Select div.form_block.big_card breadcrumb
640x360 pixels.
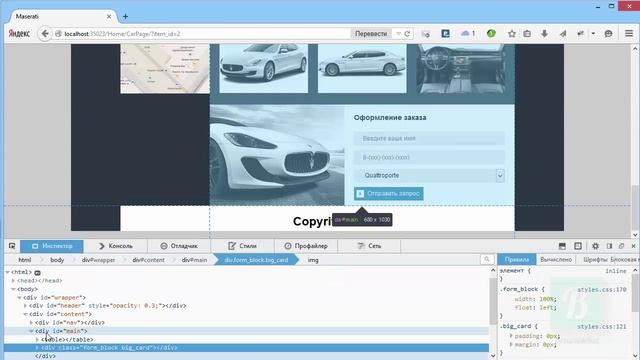click(256, 260)
